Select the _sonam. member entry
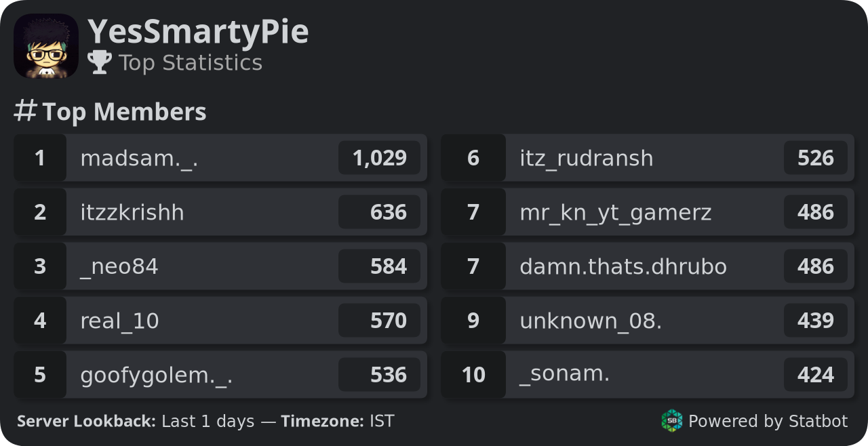Viewport: 868px width, 446px height. [648, 375]
